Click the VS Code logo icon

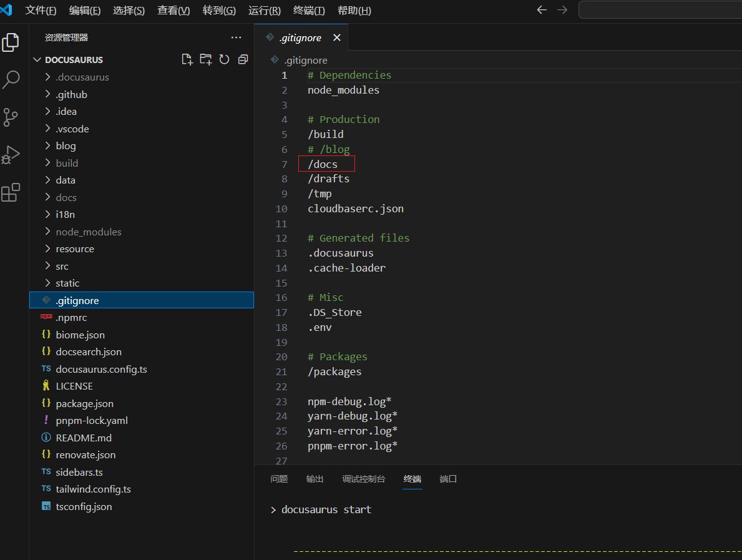coord(7,9)
